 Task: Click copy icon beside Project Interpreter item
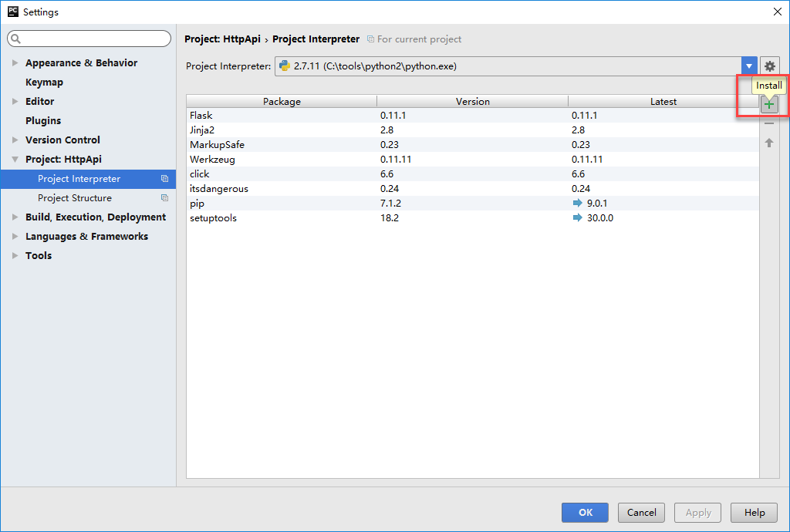click(164, 179)
